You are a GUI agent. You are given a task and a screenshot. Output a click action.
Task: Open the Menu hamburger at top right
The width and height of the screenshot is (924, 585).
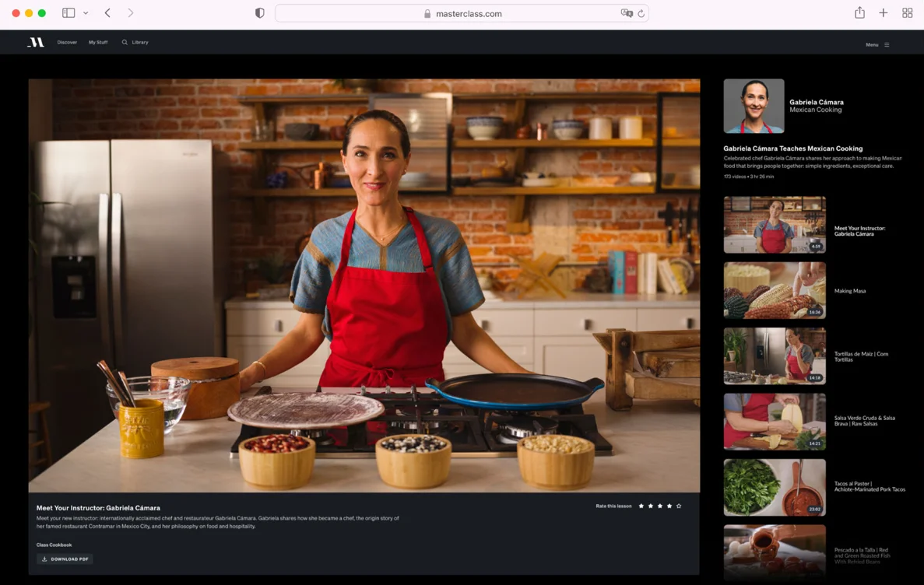click(887, 45)
